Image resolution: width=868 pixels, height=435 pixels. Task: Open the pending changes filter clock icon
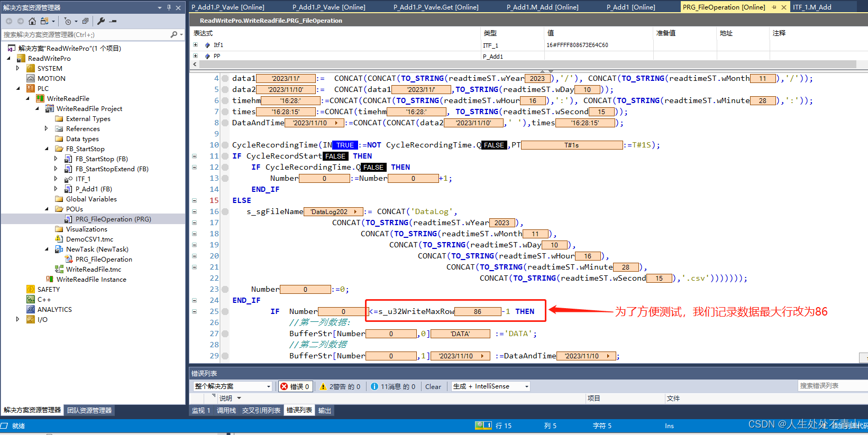pyautogui.click(x=68, y=21)
